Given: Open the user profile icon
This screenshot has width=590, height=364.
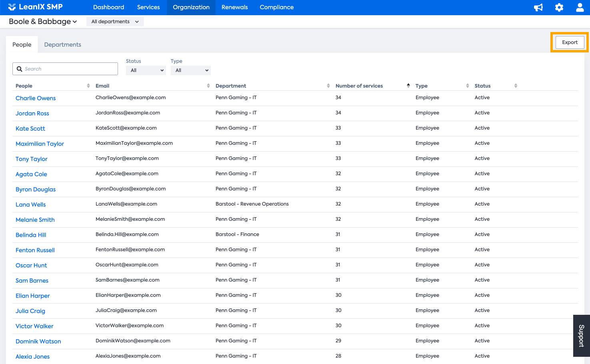Looking at the screenshot, I should click(580, 7).
